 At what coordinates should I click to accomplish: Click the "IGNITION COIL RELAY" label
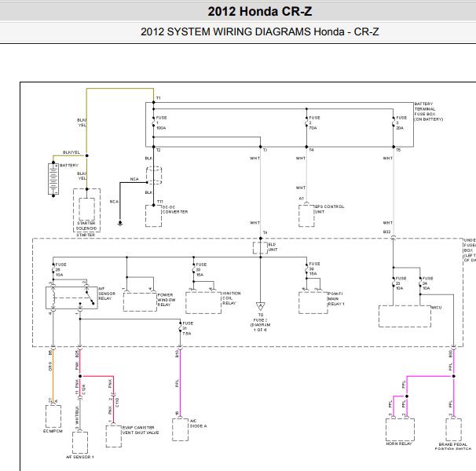(232, 298)
